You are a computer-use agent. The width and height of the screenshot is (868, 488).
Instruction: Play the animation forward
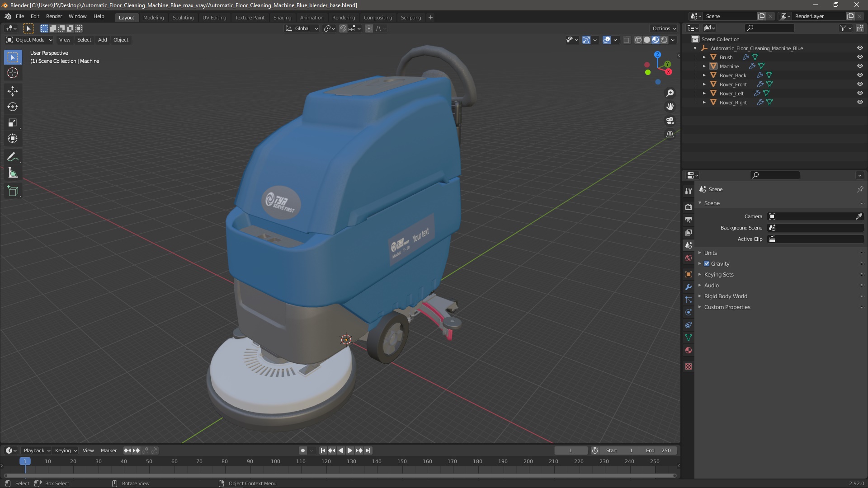pos(350,450)
